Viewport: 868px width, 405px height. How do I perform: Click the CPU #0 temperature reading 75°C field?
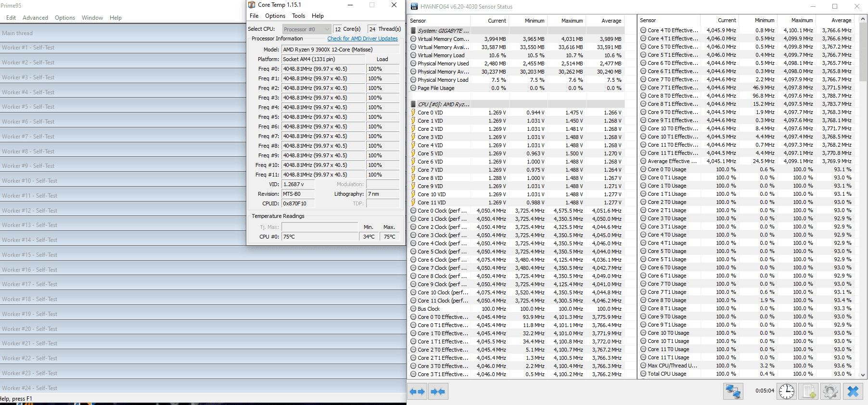click(320, 237)
